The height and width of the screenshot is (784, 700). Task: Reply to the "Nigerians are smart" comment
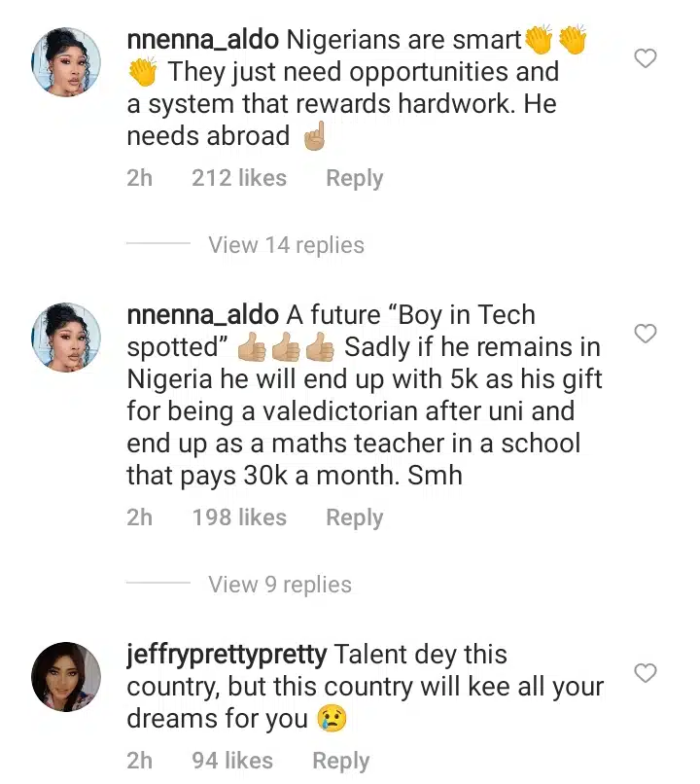coord(354,178)
